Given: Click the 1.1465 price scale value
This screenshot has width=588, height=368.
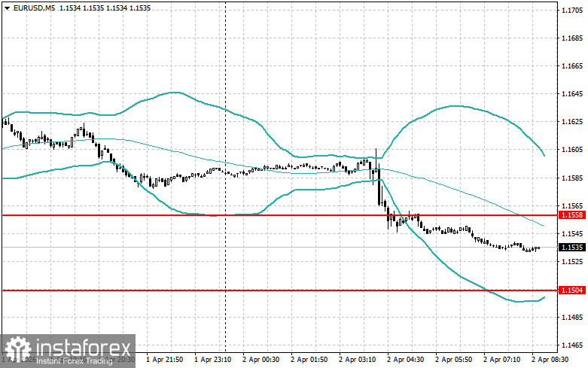Looking at the screenshot, I should pos(572,345).
